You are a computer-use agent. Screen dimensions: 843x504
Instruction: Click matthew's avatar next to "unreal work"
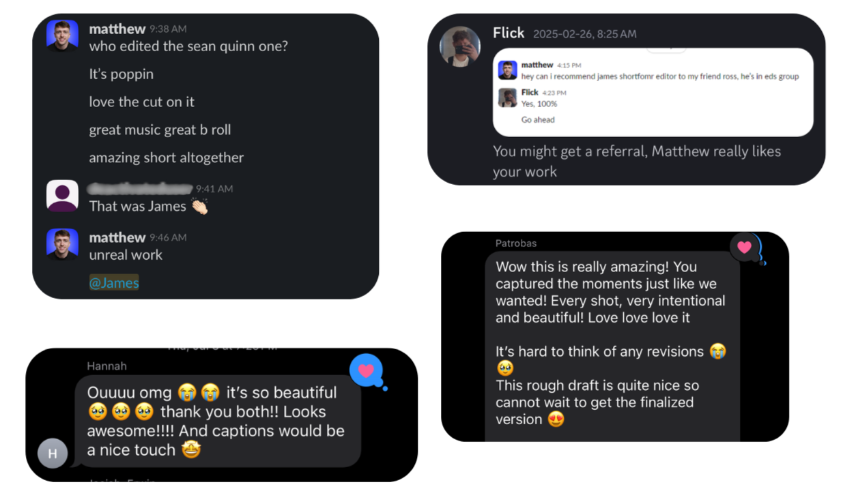(x=62, y=244)
